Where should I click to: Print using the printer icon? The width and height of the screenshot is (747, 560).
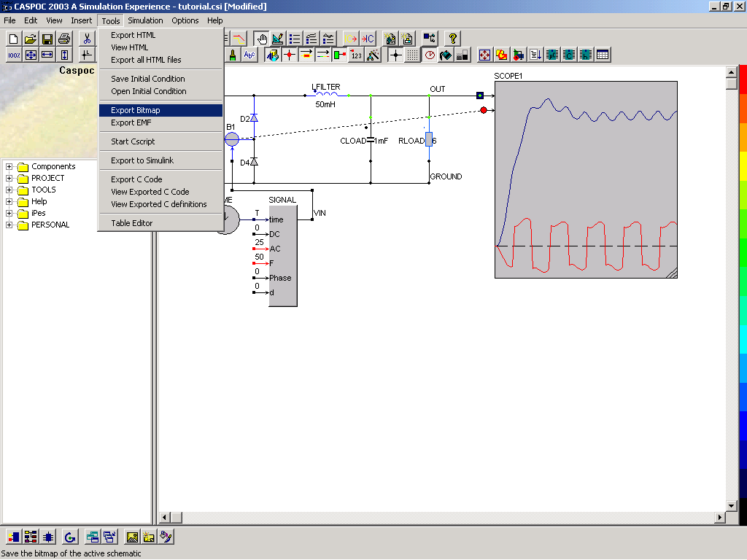tap(64, 39)
